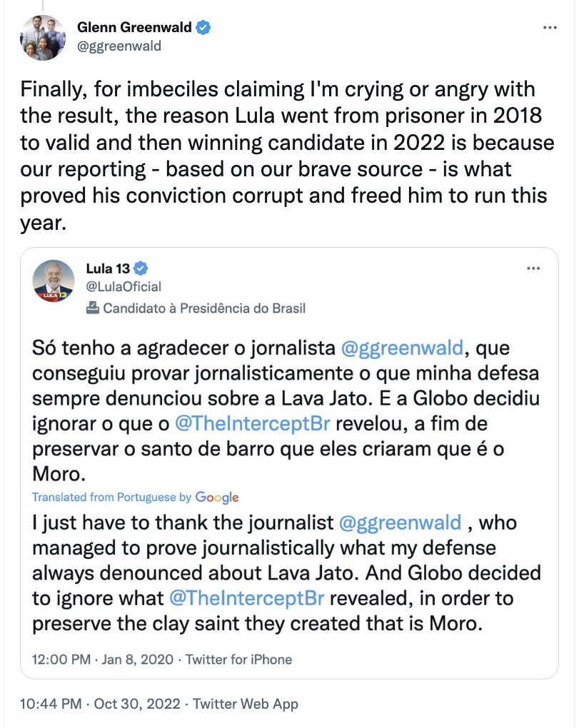Screen dimensions: 584x728
Task: Click the @ggreenwald mention in English translation
Action: pyautogui.click(x=401, y=522)
